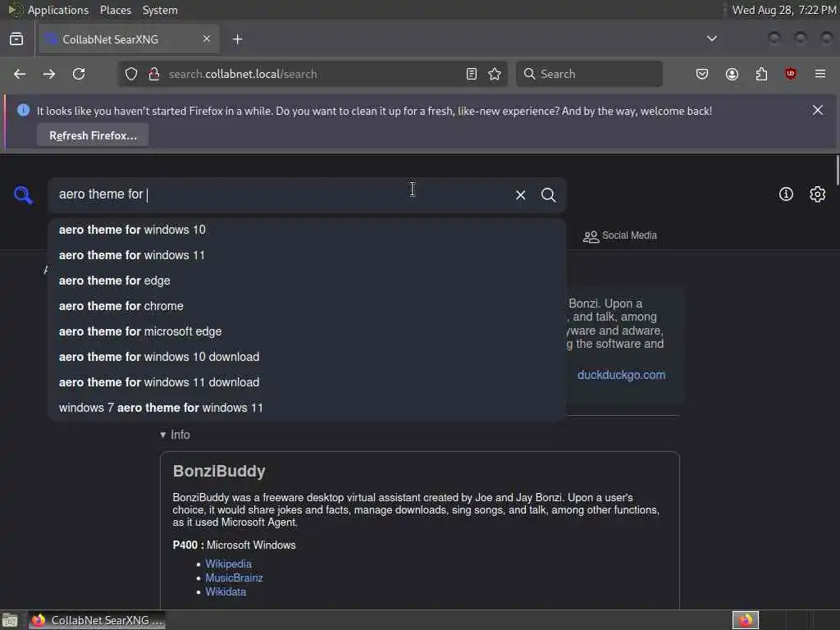
Task: Open the Pocket save icon
Action: (x=702, y=74)
